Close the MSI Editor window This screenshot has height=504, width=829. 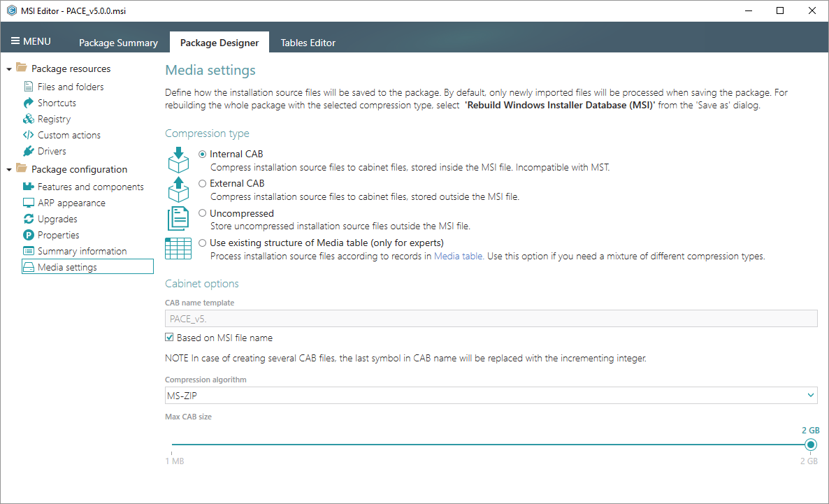coord(812,10)
